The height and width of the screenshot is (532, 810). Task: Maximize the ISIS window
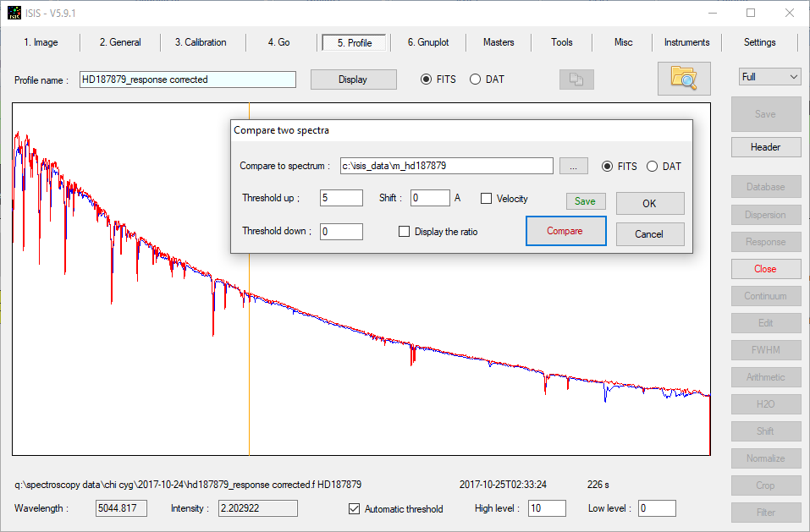click(x=751, y=13)
